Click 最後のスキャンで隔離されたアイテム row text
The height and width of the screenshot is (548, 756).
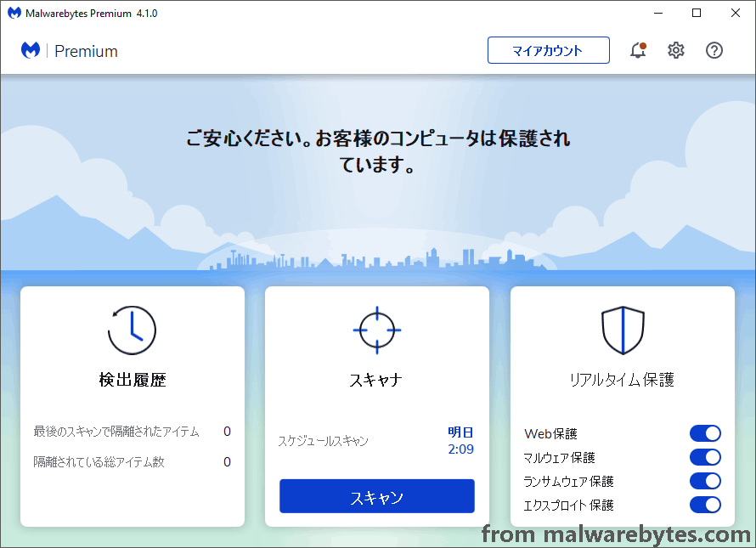[x=116, y=432]
